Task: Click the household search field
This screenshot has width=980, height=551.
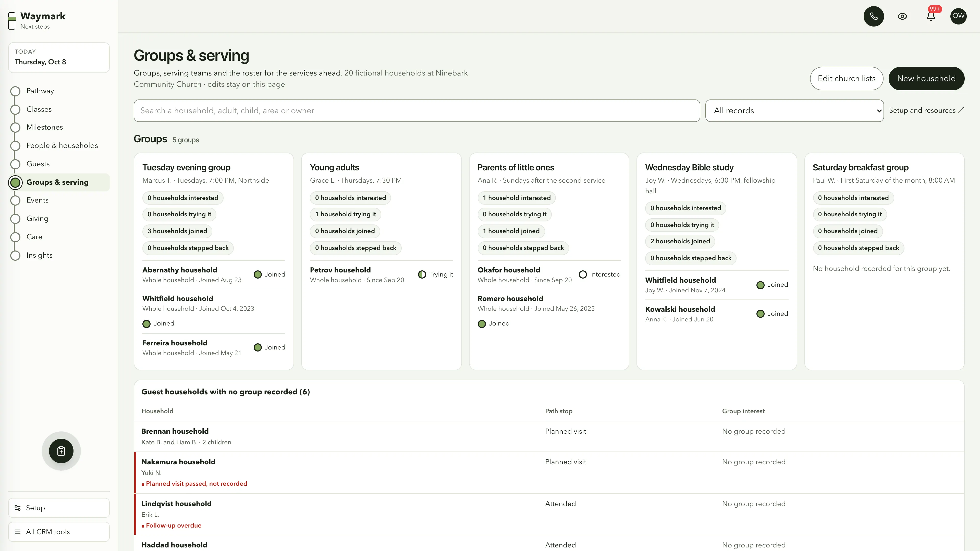Action: (416, 111)
